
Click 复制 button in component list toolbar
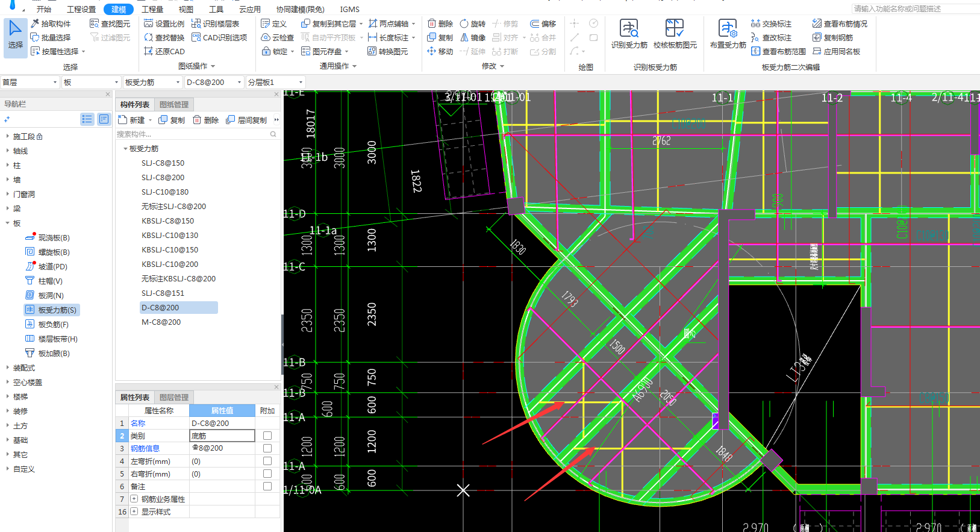click(x=172, y=120)
